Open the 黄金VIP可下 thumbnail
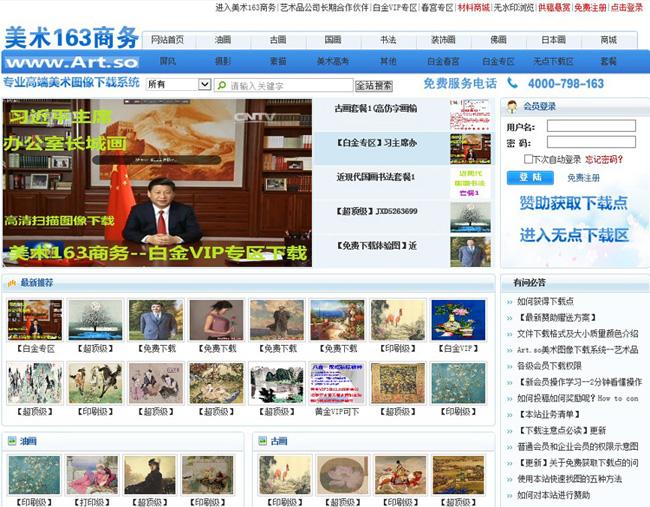650x507 pixels. click(x=337, y=383)
